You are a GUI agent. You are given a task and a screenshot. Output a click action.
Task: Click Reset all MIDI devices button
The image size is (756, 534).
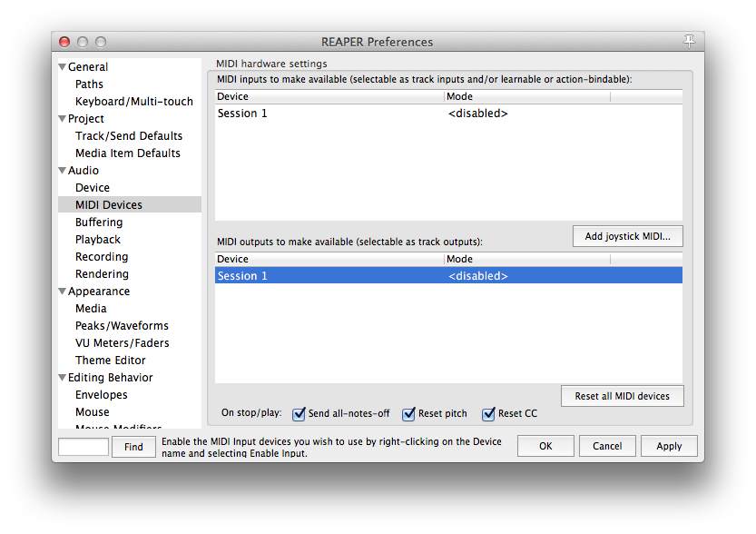point(622,396)
